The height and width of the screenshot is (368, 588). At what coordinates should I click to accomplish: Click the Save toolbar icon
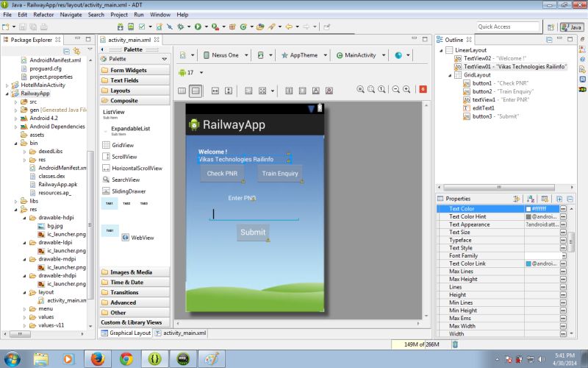pos(23,26)
